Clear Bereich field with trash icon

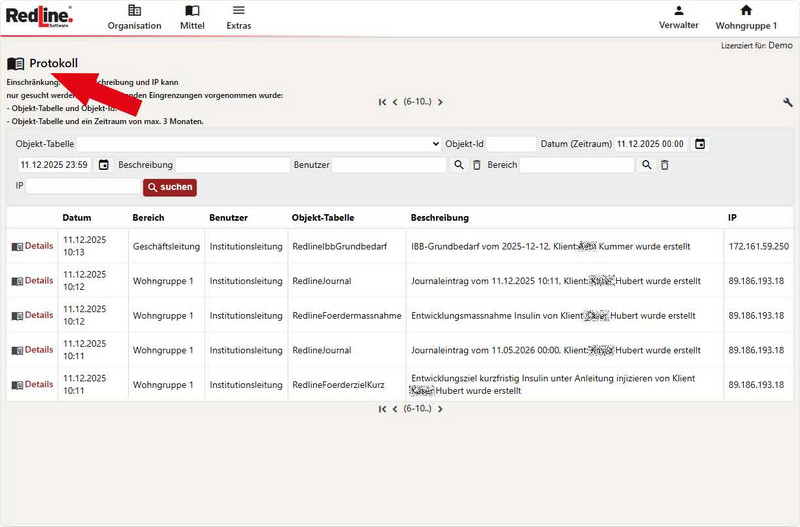click(664, 165)
